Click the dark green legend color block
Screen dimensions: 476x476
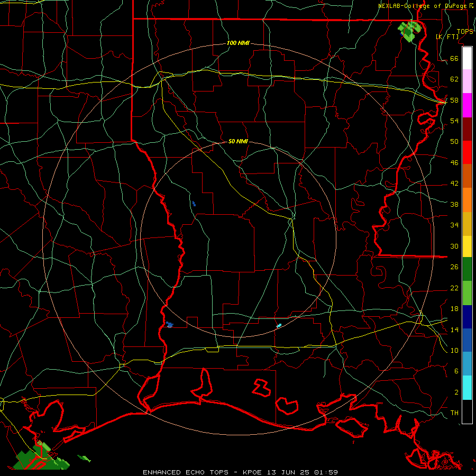[x=467, y=269]
